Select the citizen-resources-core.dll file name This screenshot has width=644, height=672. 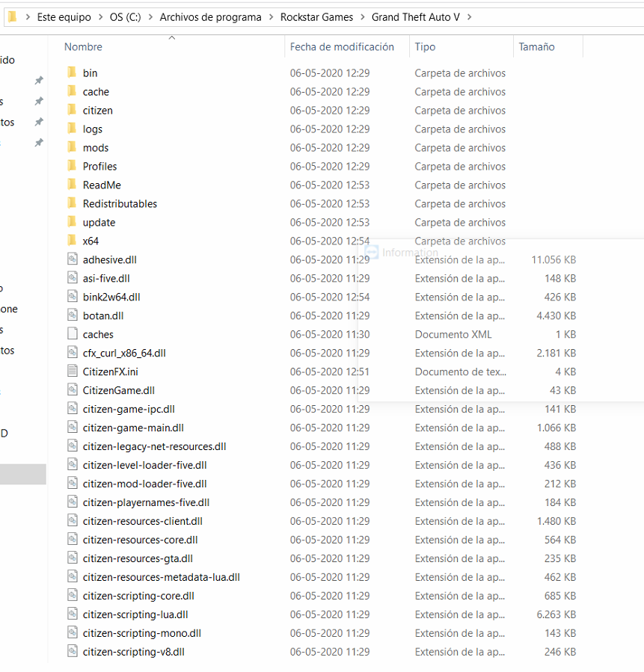pos(140,540)
